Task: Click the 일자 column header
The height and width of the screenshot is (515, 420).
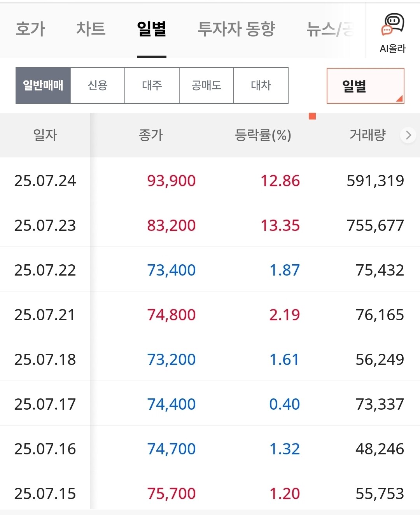Action: (x=45, y=135)
